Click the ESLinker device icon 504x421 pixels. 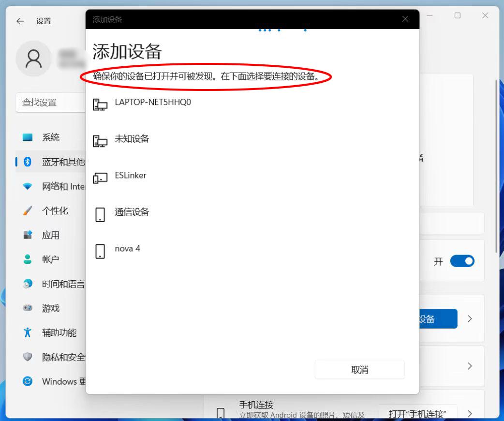point(100,178)
